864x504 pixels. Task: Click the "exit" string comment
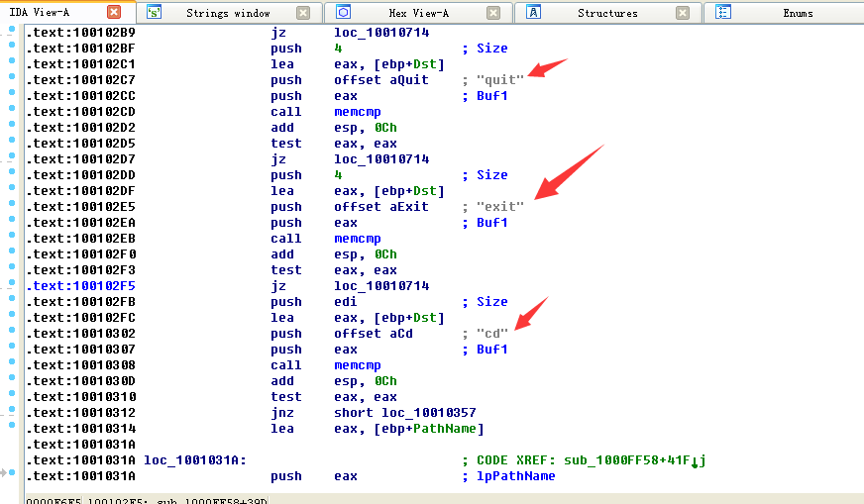[499, 207]
